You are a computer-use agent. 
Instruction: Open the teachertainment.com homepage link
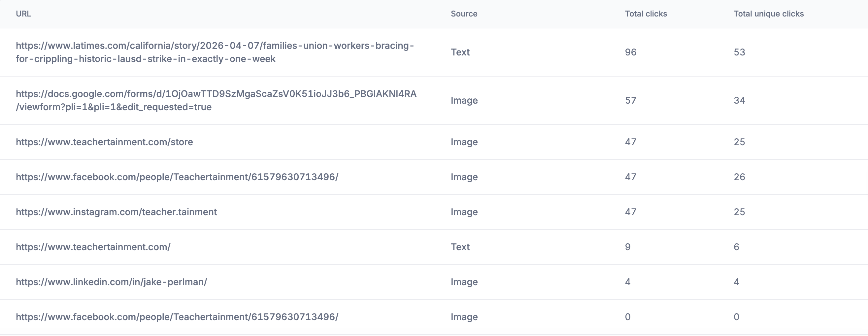[93, 247]
